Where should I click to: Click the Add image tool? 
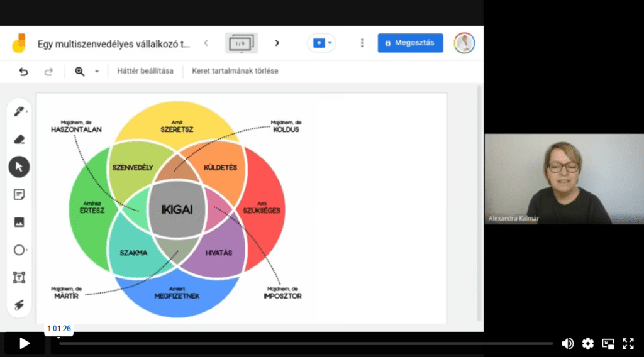coord(19,222)
